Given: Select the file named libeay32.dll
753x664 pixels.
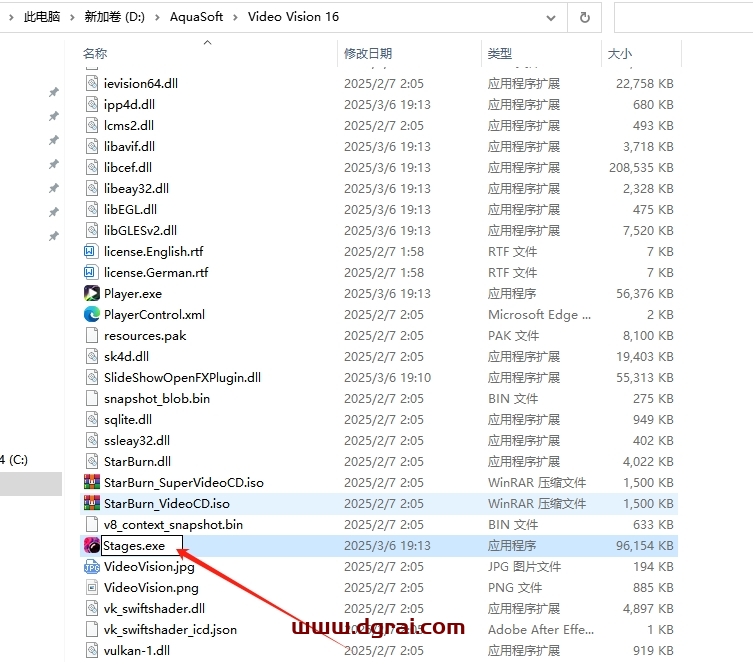Looking at the screenshot, I should pos(136,188).
